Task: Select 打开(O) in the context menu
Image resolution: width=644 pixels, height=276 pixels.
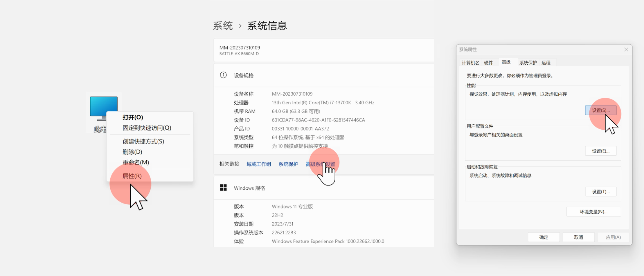Action: pyautogui.click(x=133, y=117)
